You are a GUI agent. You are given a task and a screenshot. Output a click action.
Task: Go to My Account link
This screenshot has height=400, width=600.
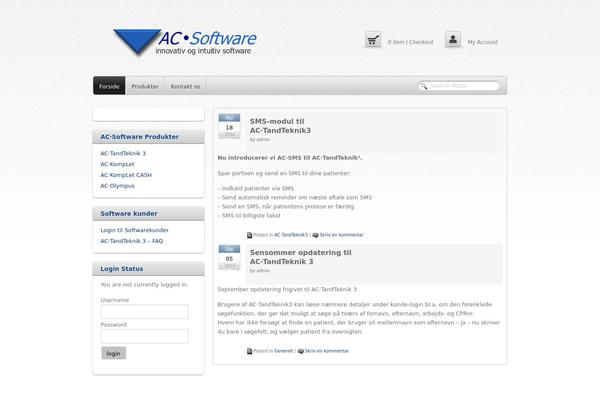483,42
